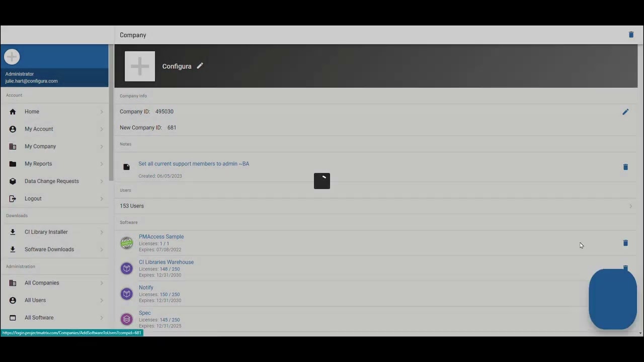Click My Company building icon

point(13,146)
